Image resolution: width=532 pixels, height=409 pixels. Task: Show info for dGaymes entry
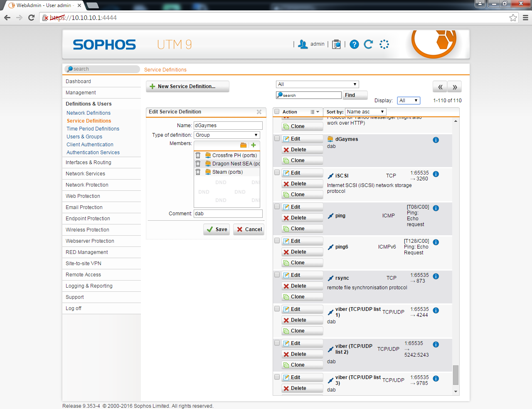[436, 140]
